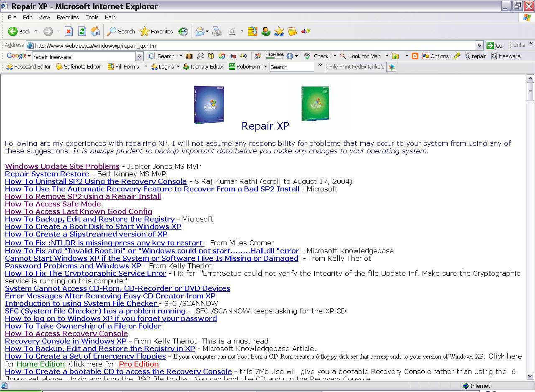Click the eBay toolbar icon
Image resolution: width=535 pixels, height=392 pixels.
[x=306, y=31]
